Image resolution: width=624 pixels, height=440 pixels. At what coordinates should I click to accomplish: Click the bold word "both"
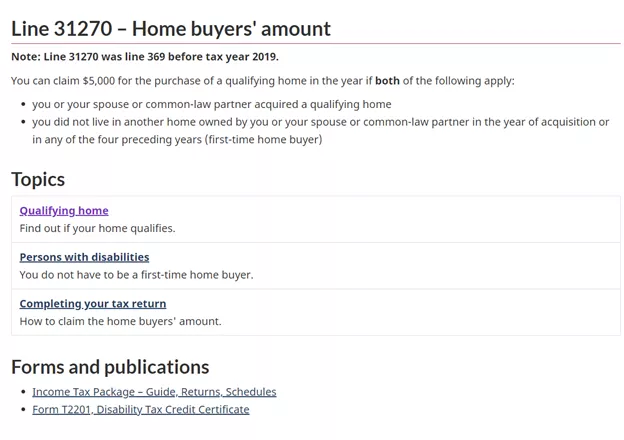coord(387,80)
